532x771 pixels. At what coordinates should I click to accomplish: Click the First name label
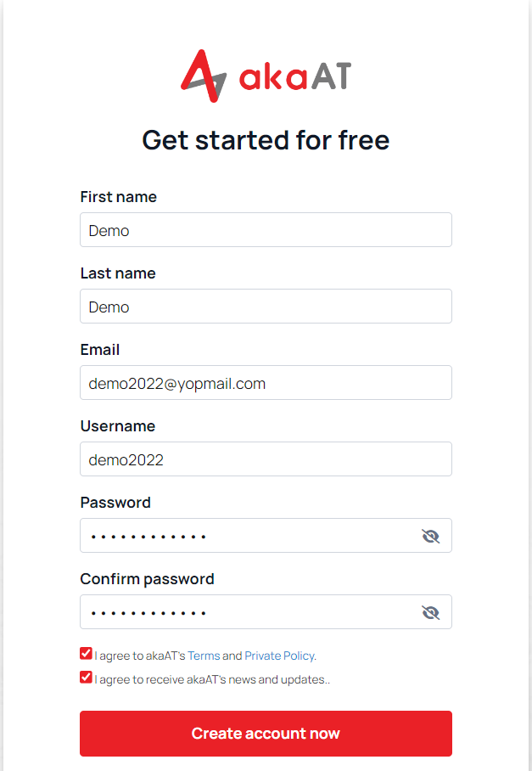[119, 197]
